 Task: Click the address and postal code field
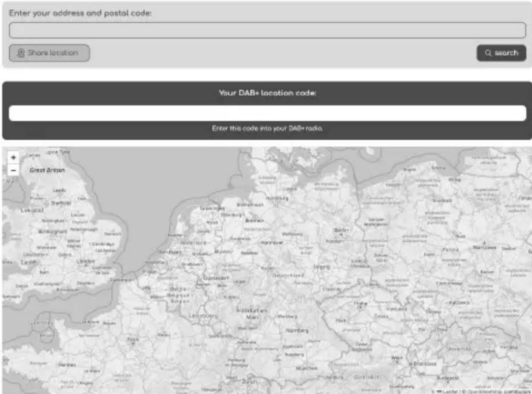[267, 30]
